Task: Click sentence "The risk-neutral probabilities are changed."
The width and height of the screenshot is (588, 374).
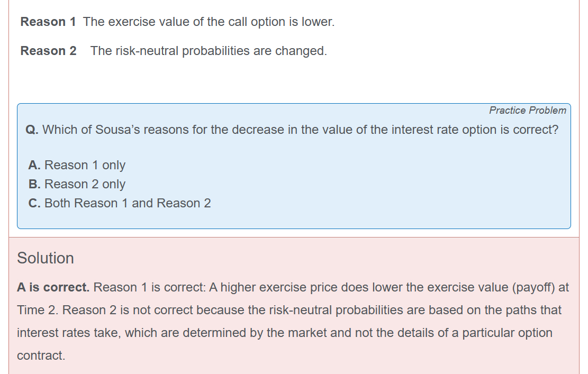Action: [209, 51]
